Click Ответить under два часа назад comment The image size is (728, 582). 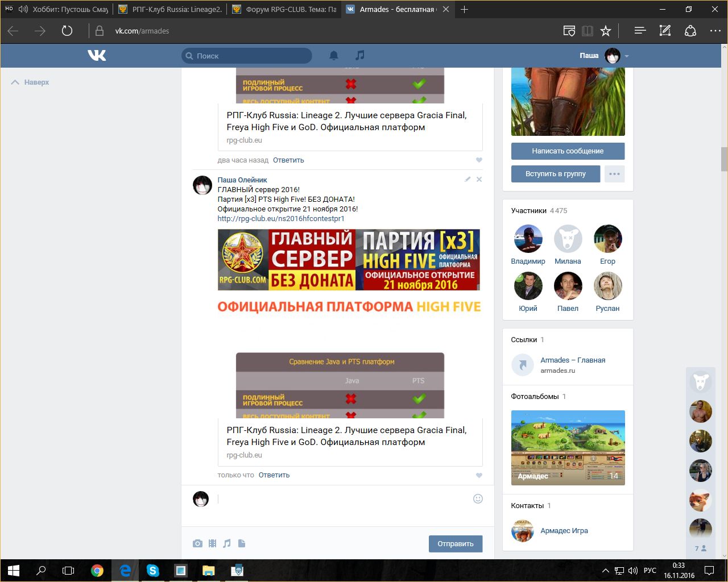(288, 160)
